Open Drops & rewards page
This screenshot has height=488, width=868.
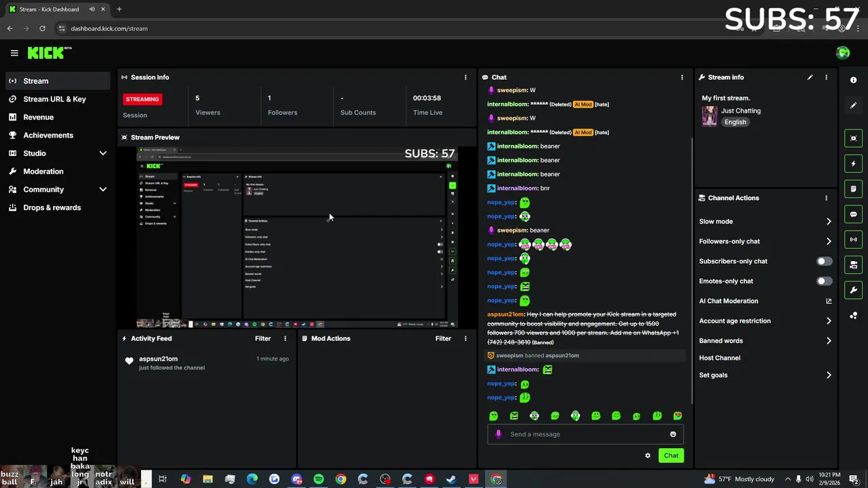pyautogui.click(x=58, y=207)
